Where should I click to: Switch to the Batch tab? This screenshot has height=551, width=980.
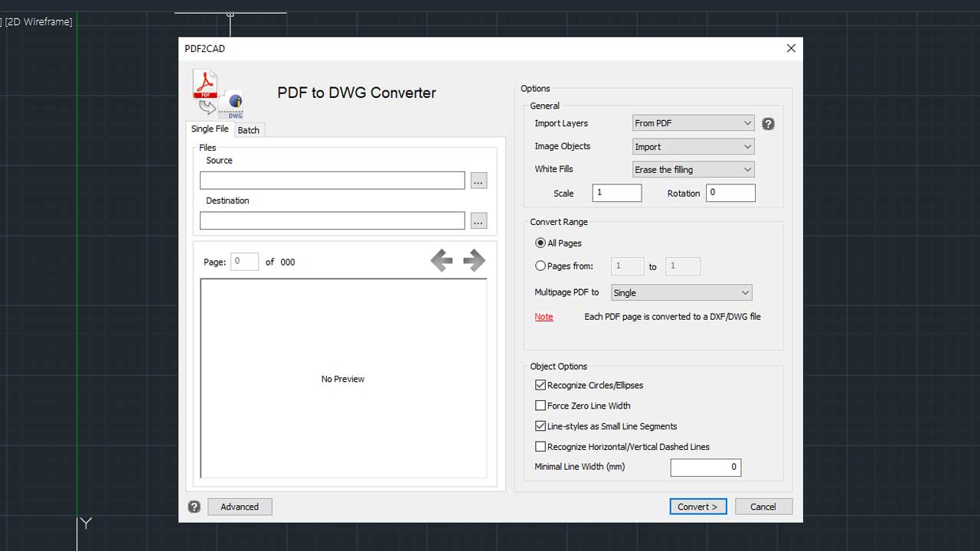[x=249, y=130]
